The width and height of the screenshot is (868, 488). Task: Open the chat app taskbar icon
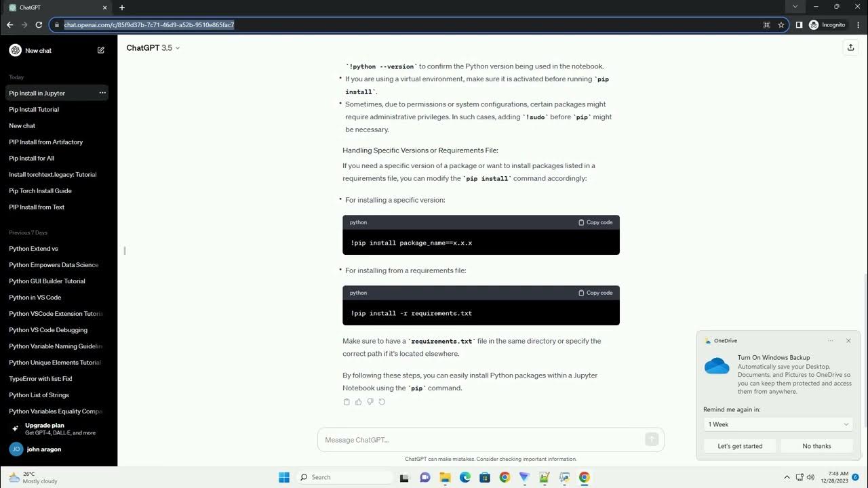coord(425,477)
